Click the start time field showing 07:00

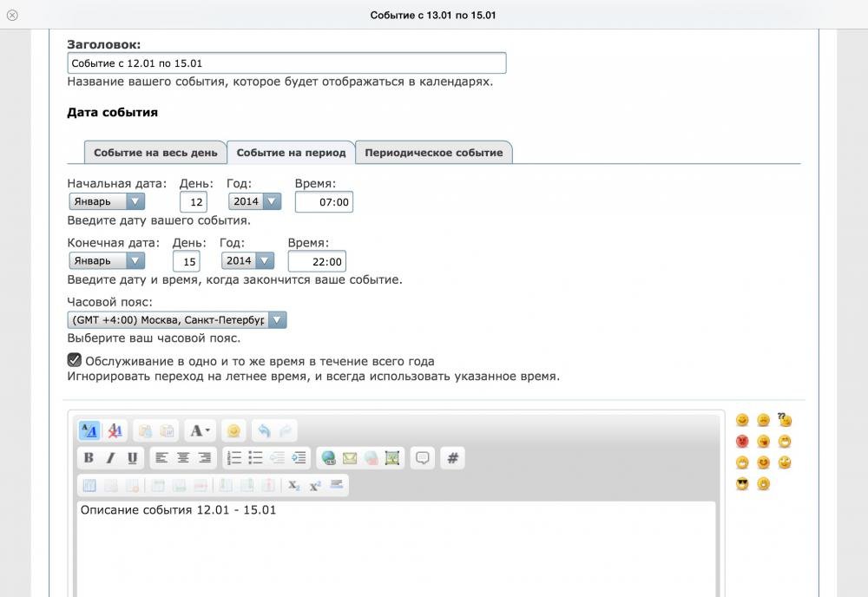pyautogui.click(x=324, y=202)
